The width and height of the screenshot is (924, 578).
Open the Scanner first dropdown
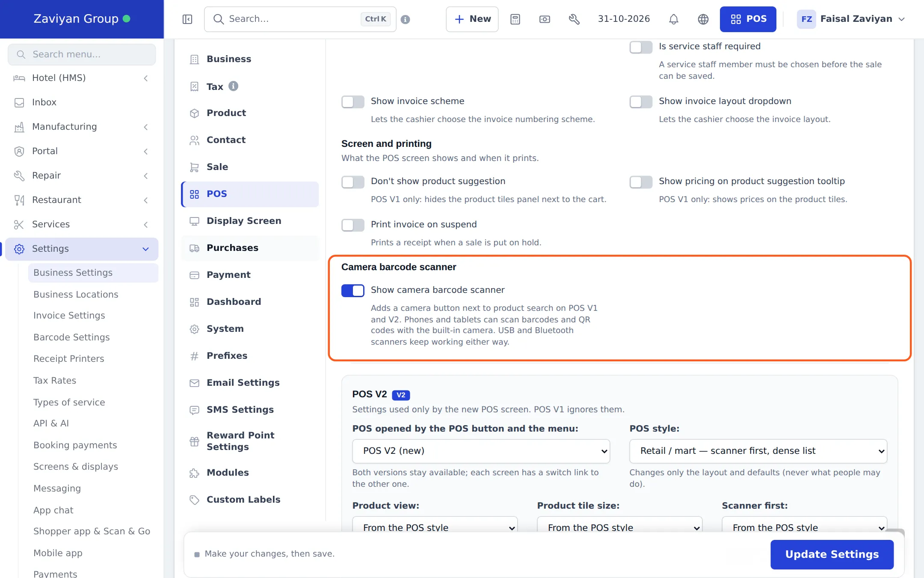tap(804, 525)
